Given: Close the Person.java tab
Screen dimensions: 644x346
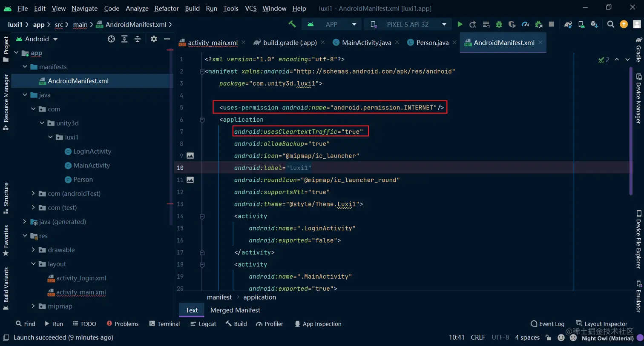Looking at the screenshot, I should 454,42.
